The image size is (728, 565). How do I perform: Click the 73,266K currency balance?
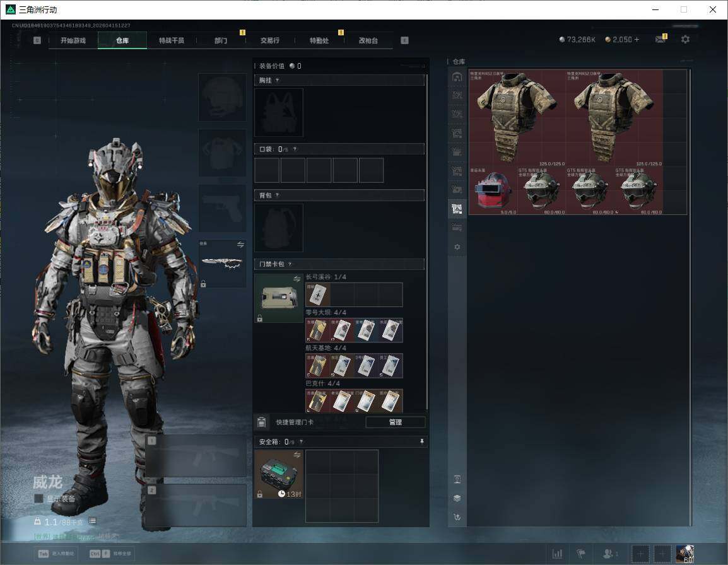click(577, 40)
